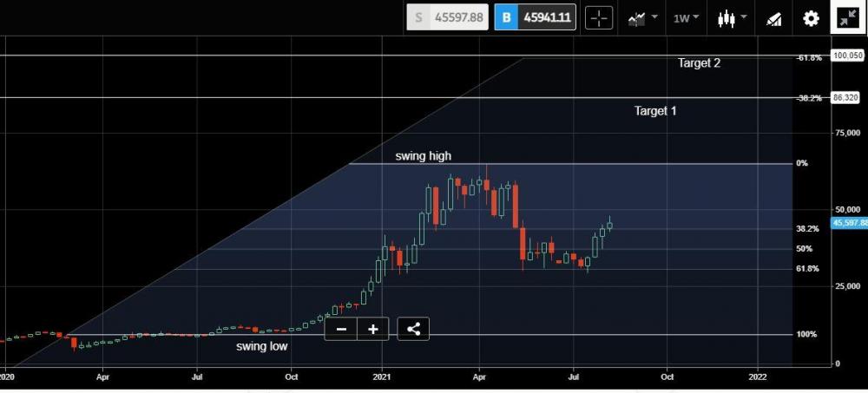This screenshot has width=868, height=393.
Task: Expand the indicators dropdown arrow
Action: (x=654, y=17)
